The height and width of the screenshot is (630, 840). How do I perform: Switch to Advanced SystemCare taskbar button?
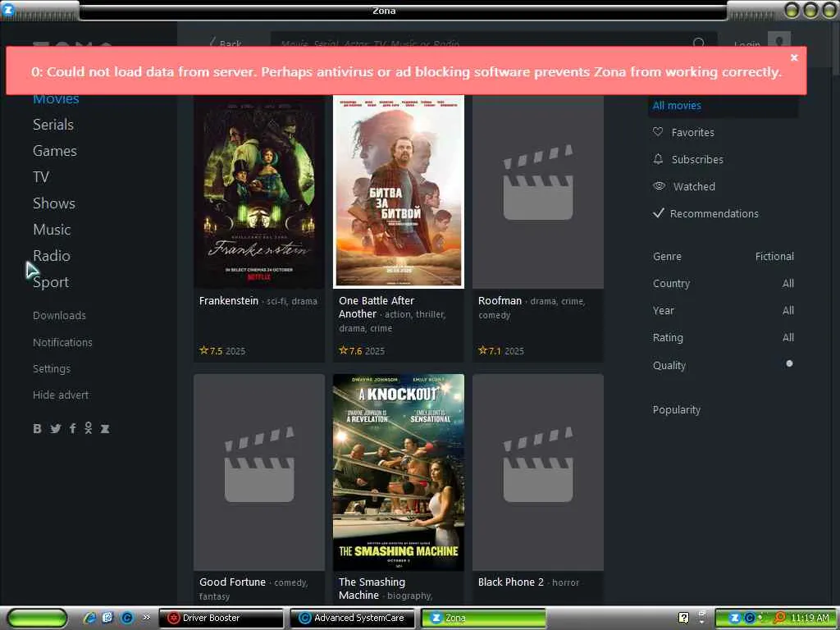pyautogui.click(x=353, y=618)
